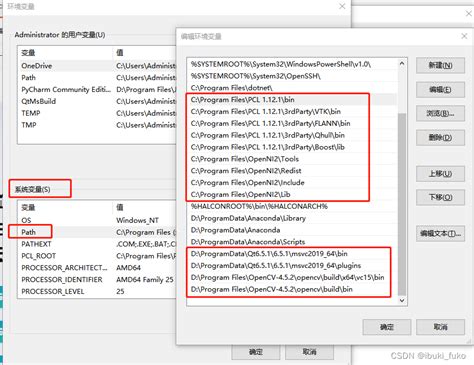
Task: Select the OpenNI2\Tools entry
Action: [x=292, y=159]
